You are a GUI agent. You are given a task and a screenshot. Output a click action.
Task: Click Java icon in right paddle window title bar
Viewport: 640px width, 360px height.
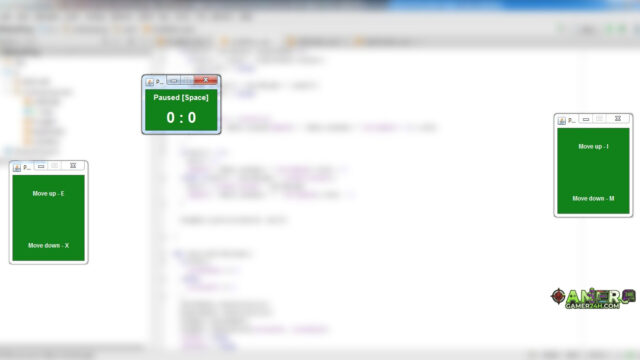[562, 120]
